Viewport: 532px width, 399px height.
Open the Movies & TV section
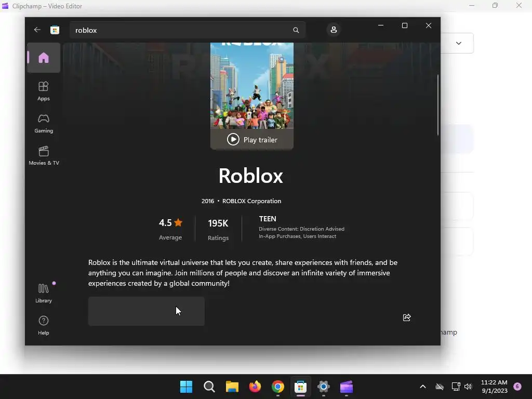point(44,156)
